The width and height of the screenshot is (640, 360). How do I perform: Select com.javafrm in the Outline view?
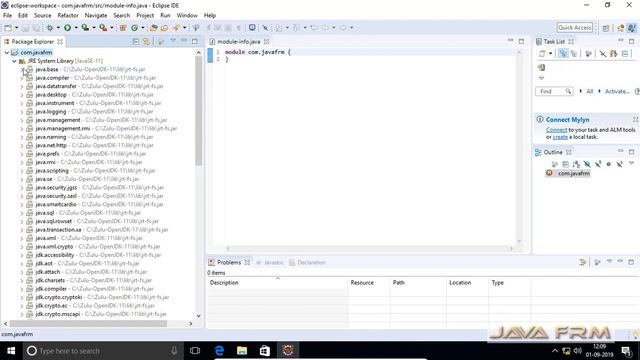point(573,173)
